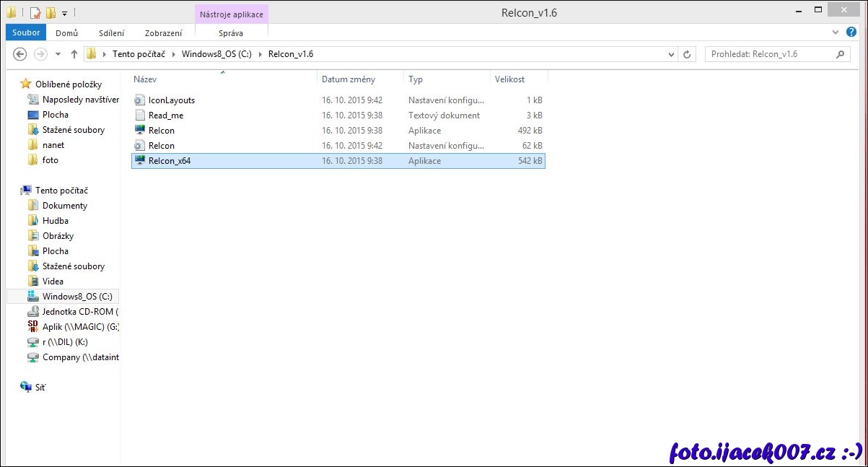
Task: Open Jednotka CD-ROM drive in sidebar
Action: pos(79,312)
